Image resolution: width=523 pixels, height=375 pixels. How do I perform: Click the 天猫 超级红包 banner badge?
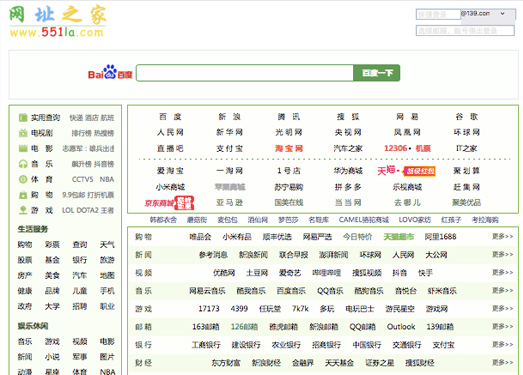point(419,171)
